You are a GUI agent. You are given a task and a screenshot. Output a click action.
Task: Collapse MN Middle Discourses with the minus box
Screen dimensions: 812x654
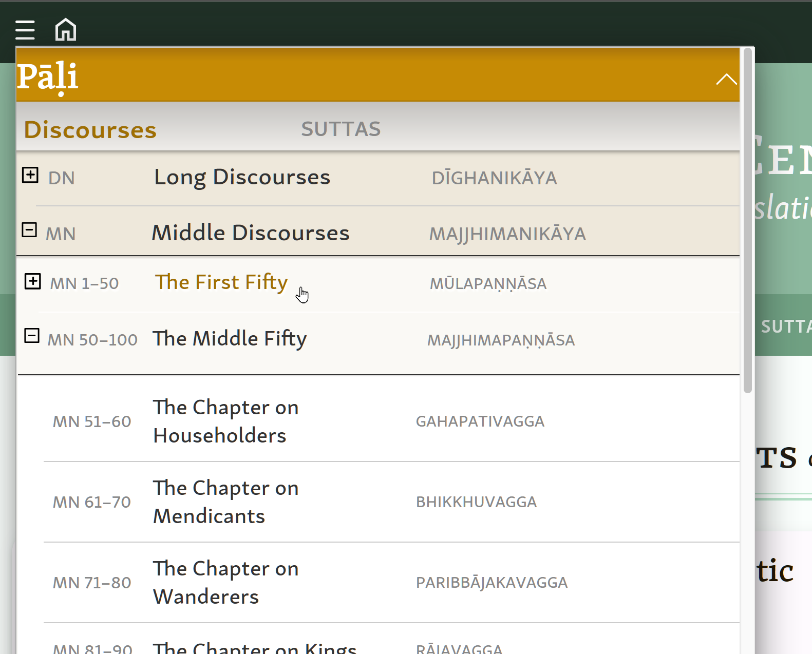point(29,229)
